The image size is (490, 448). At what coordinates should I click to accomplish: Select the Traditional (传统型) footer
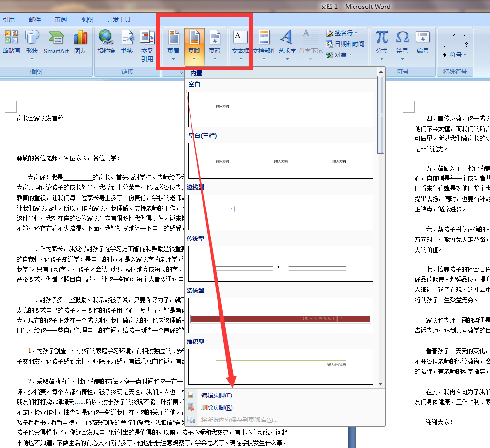[x=280, y=264]
